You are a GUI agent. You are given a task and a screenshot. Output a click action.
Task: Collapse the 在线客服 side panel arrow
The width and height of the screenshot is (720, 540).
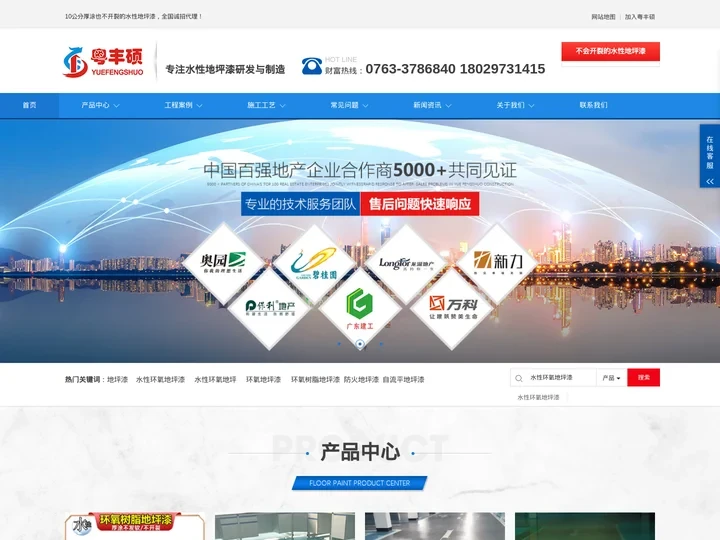pyautogui.click(x=709, y=181)
